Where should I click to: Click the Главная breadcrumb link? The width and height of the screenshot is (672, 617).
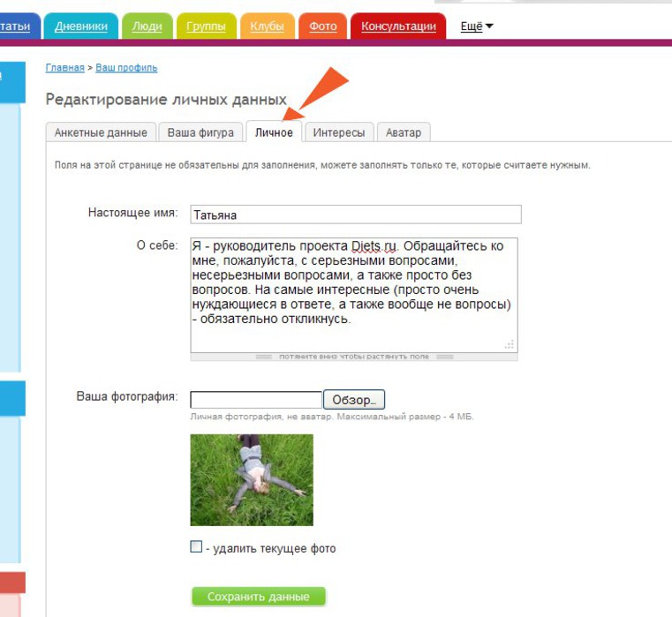[x=64, y=68]
